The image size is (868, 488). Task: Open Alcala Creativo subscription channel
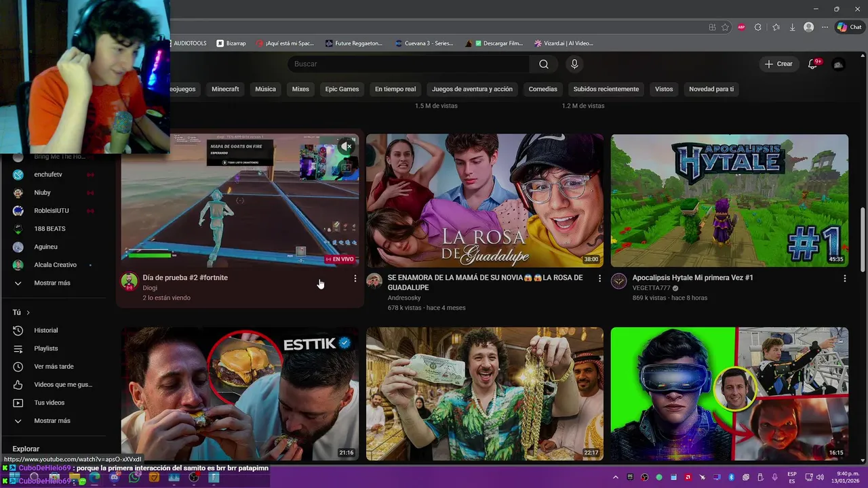click(x=54, y=265)
